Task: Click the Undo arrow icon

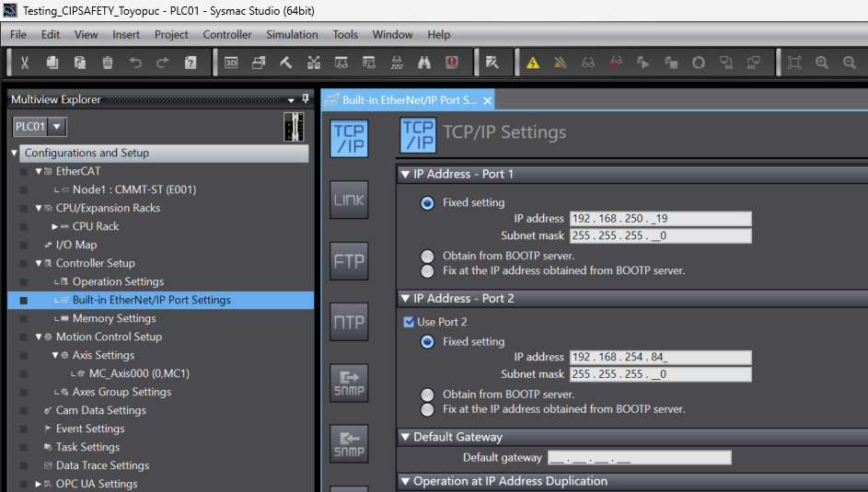Action: (x=135, y=63)
